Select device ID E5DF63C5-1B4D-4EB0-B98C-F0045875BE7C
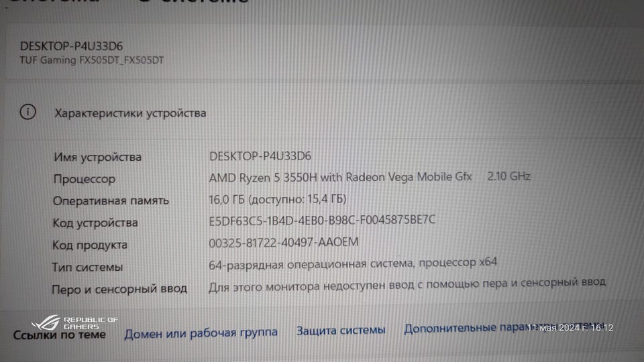The image size is (644, 362). (x=322, y=220)
